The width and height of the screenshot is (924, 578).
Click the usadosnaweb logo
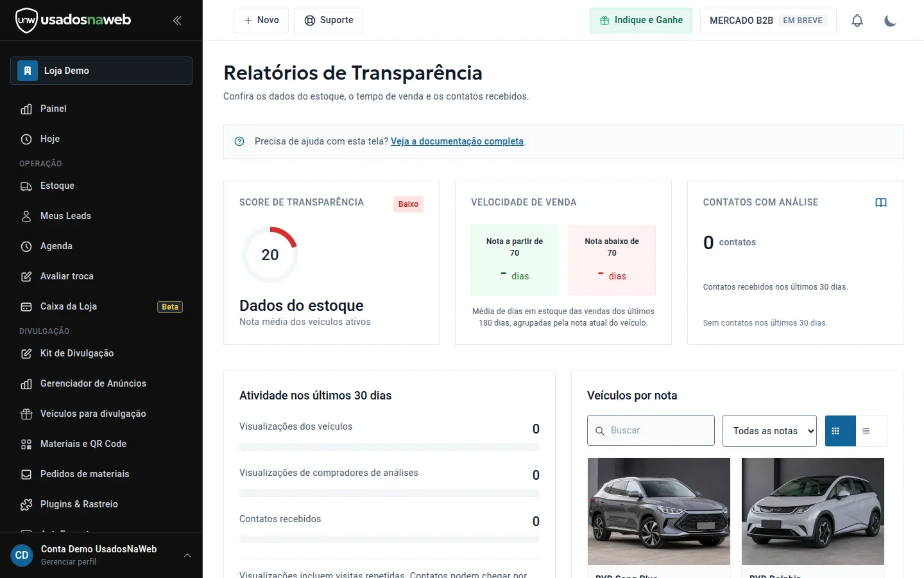[73, 21]
